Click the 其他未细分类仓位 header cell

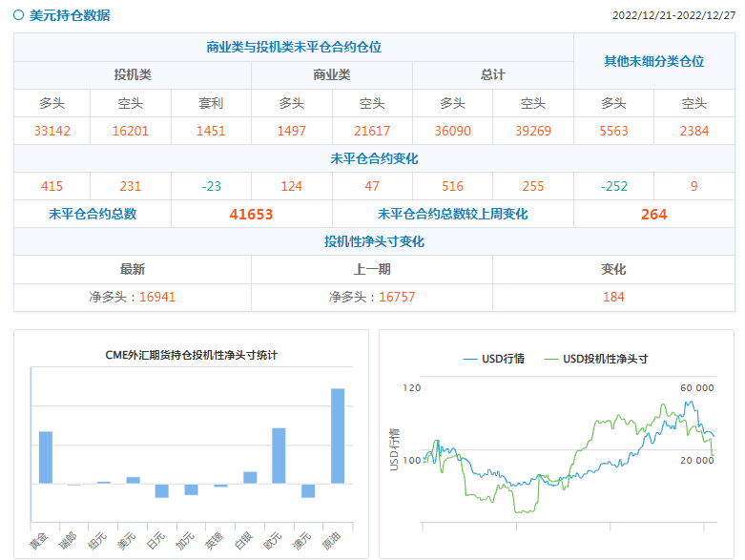[x=653, y=61]
